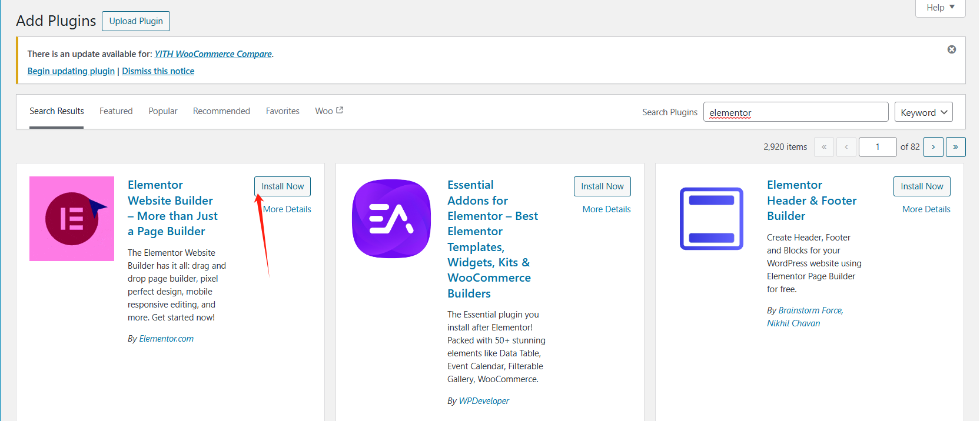Click the Essential Addons purple plugin icon
The width and height of the screenshot is (980, 421).
click(391, 219)
